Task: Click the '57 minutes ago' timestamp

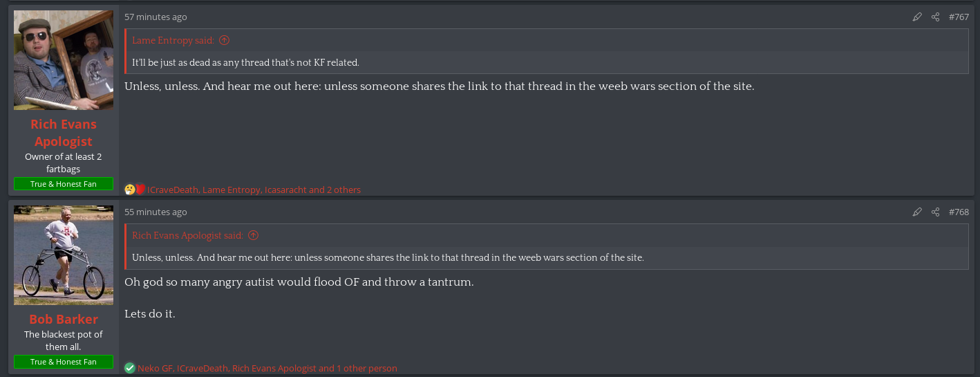Action: pos(156,17)
